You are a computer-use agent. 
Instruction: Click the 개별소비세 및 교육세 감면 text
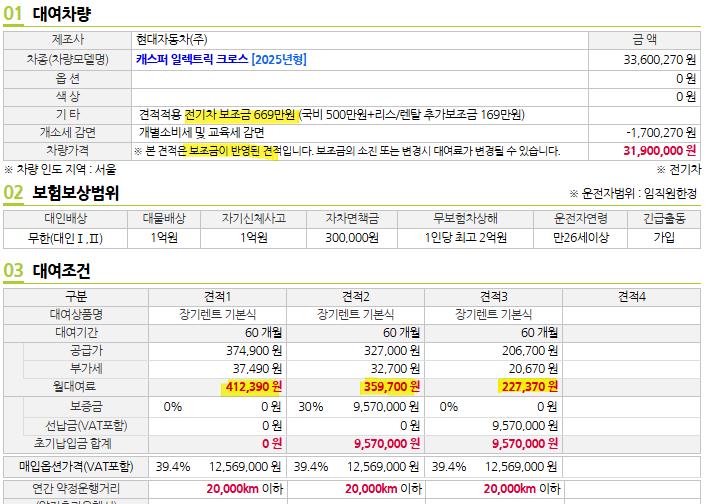click(202, 133)
